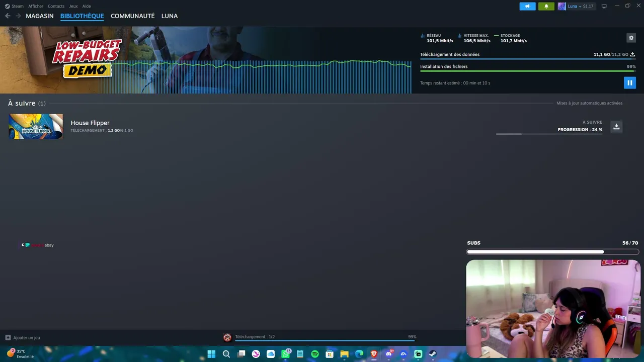Click the STOCKAGE value 101,7 Mbit/s

click(x=514, y=41)
